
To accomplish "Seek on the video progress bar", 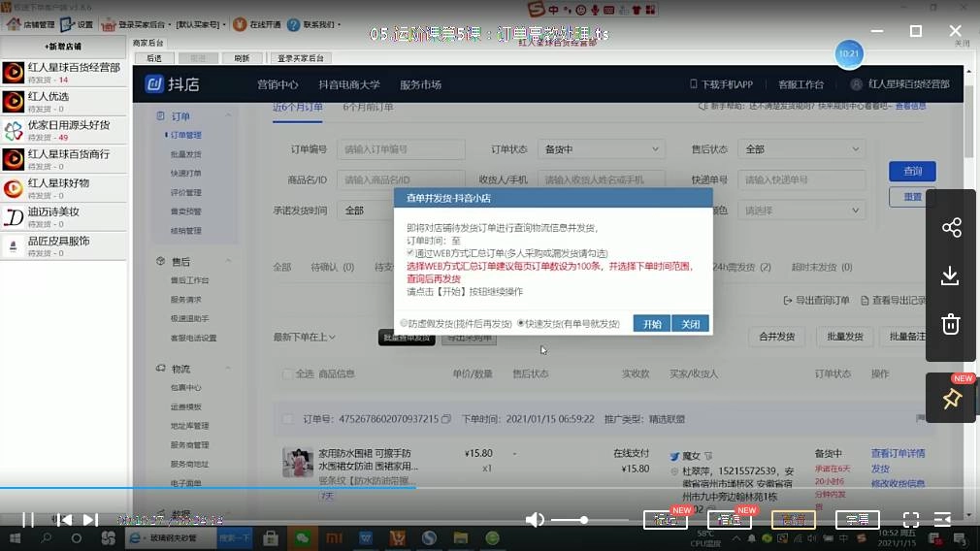I will click(x=490, y=488).
